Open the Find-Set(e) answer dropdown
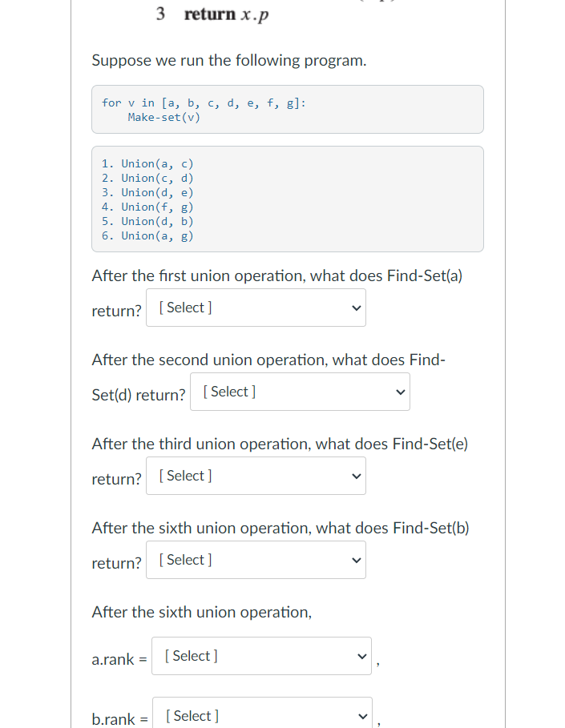The height and width of the screenshot is (728, 565). click(255, 476)
